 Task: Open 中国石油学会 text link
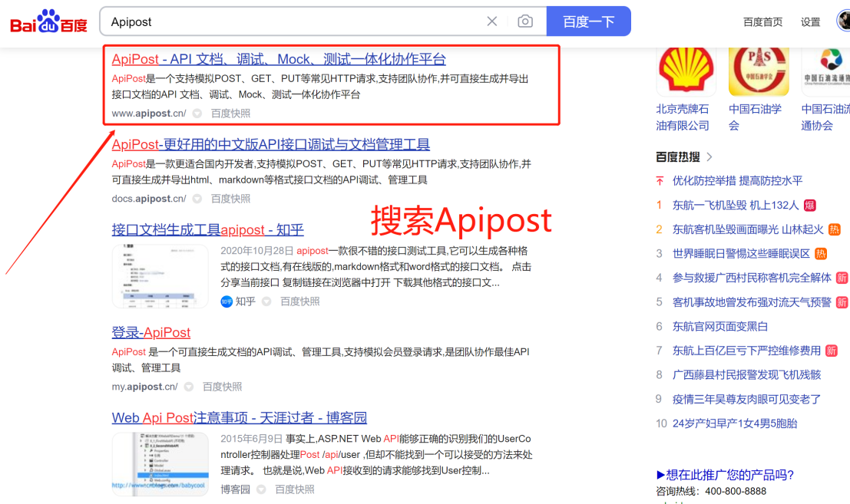755,117
